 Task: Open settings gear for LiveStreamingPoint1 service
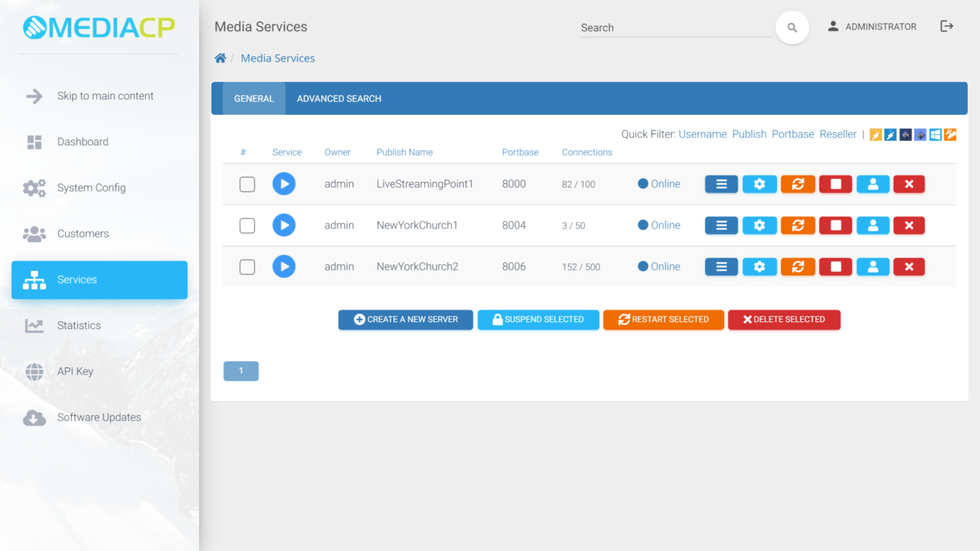(759, 184)
